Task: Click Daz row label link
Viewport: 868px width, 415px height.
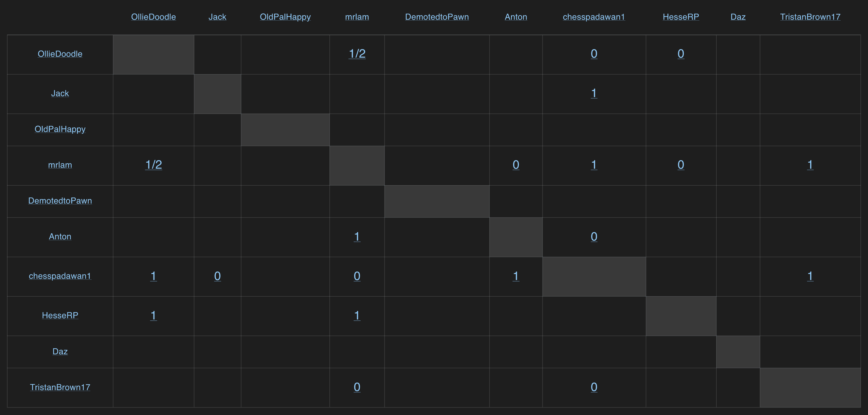Action: pos(60,351)
